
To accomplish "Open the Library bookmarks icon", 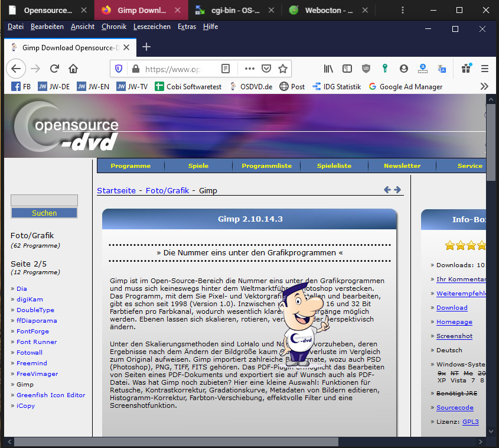I will 329,69.
